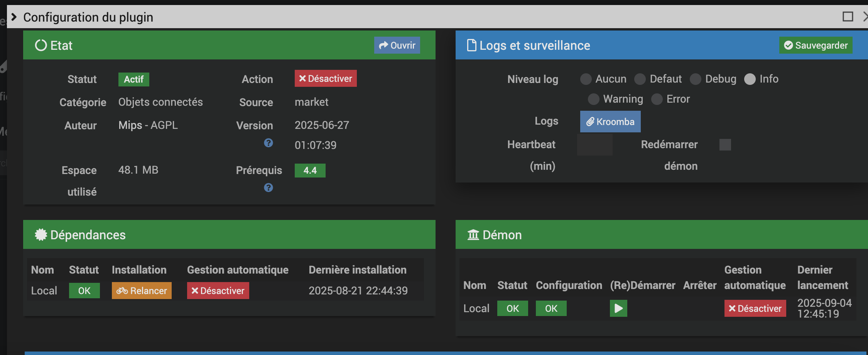Select the Aucun log level
This screenshot has height=355, width=868.
(586, 79)
